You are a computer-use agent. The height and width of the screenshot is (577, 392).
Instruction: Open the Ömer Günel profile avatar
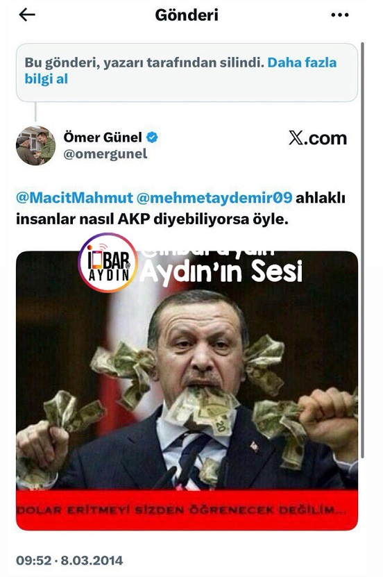pos(35,145)
